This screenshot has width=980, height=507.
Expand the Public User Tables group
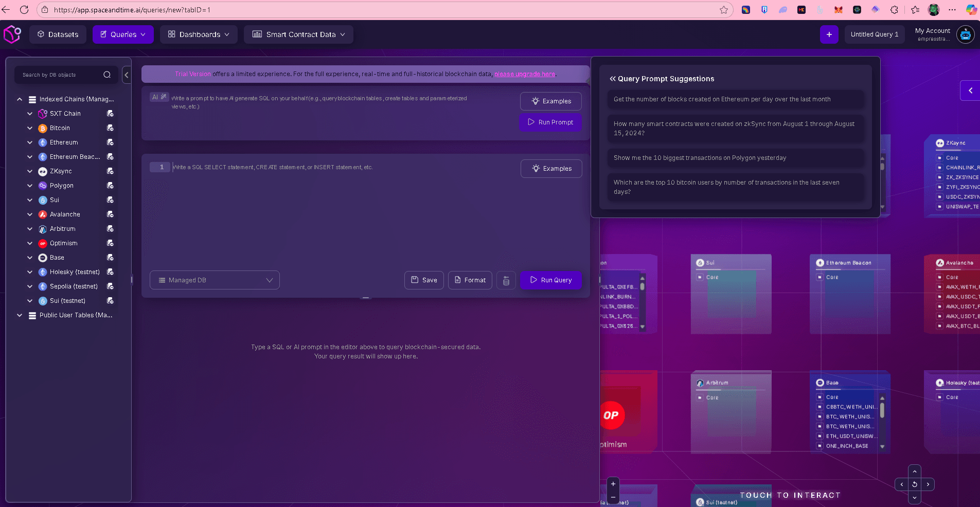click(20, 315)
